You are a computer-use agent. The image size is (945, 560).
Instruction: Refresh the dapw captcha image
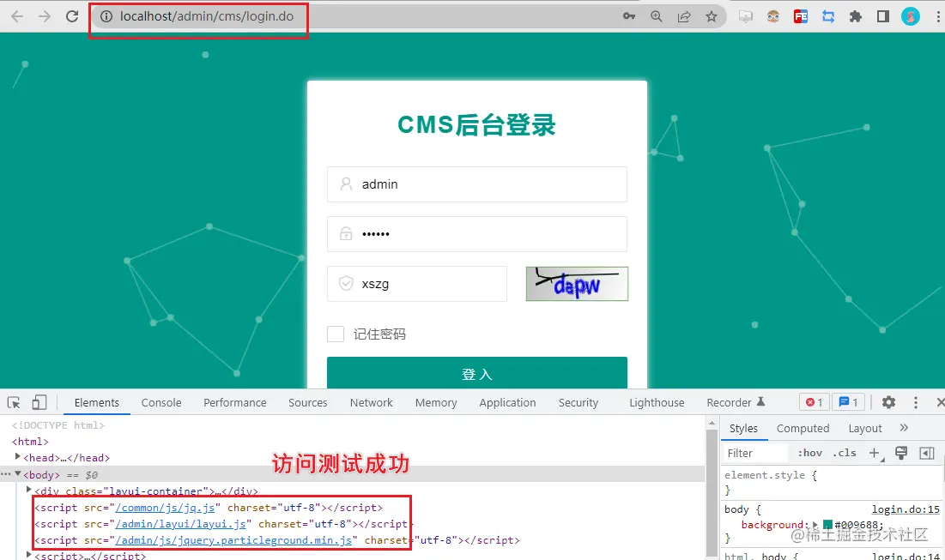tap(577, 284)
